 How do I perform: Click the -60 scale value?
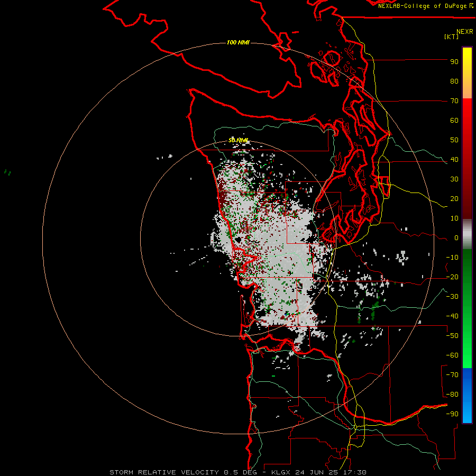click(x=452, y=355)
